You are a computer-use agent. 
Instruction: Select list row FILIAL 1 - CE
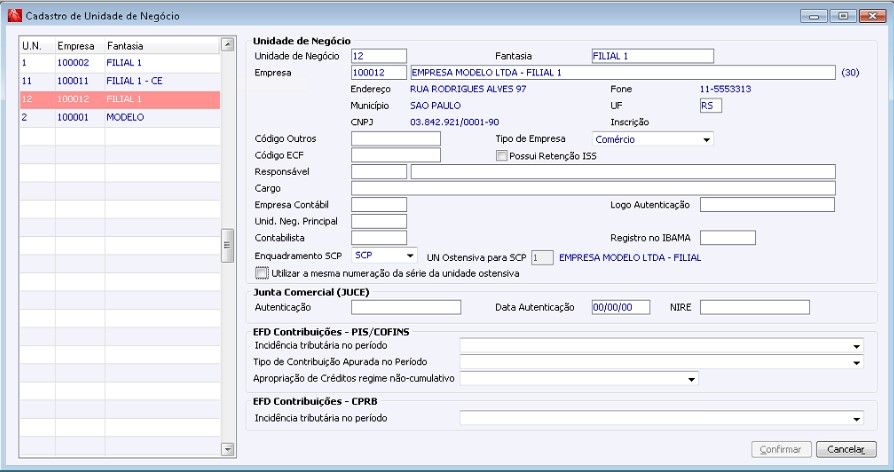point(120,81)
